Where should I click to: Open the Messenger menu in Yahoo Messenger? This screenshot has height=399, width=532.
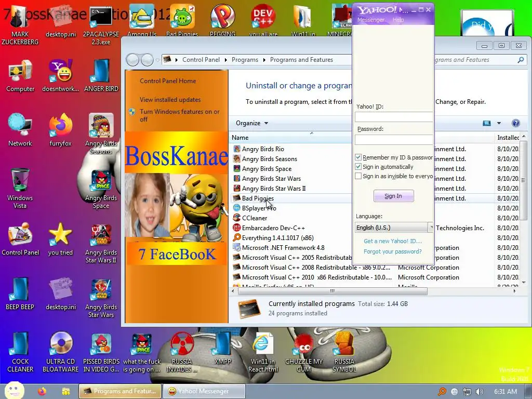coord(370,20)
